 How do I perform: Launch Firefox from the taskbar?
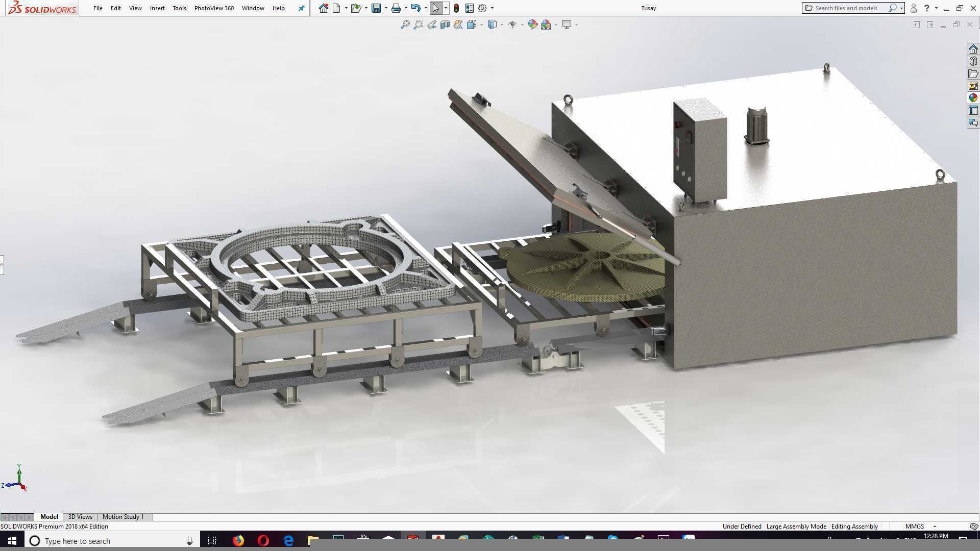coord(238,541)
